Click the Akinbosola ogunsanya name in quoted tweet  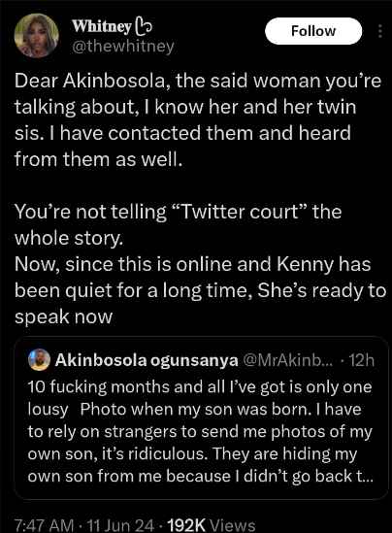click(147, 360)
